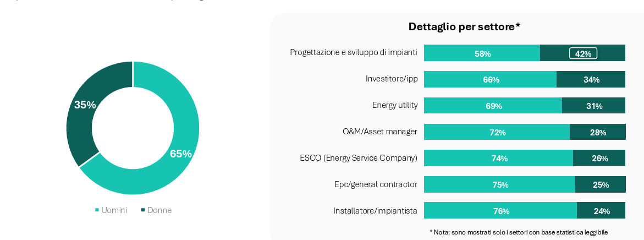Select the 24% Installatore/impiantista segment
Viewport: 644px width, 240px height.
(601, 211)
